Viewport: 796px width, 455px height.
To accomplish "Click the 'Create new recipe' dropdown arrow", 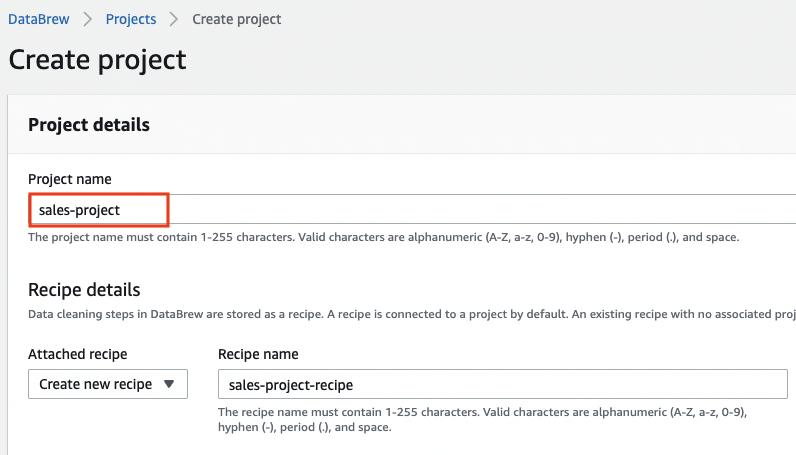I will [x=168, y=384].
